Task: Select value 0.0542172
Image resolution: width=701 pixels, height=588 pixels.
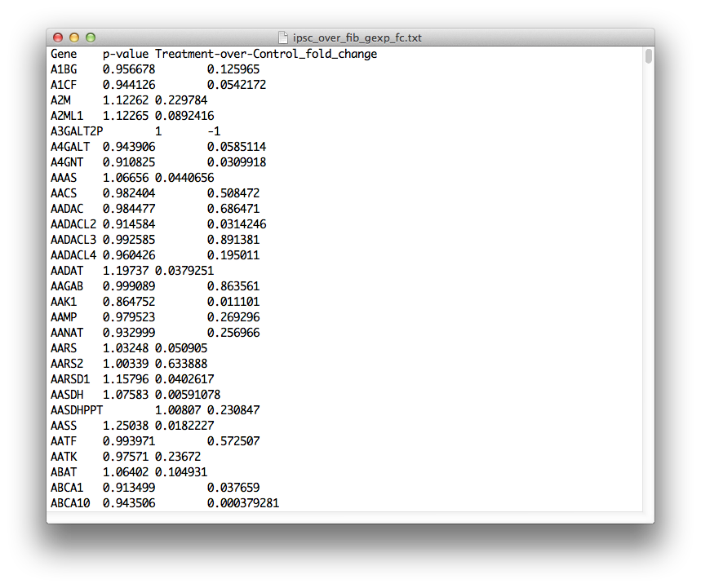Action: point(237,85)
